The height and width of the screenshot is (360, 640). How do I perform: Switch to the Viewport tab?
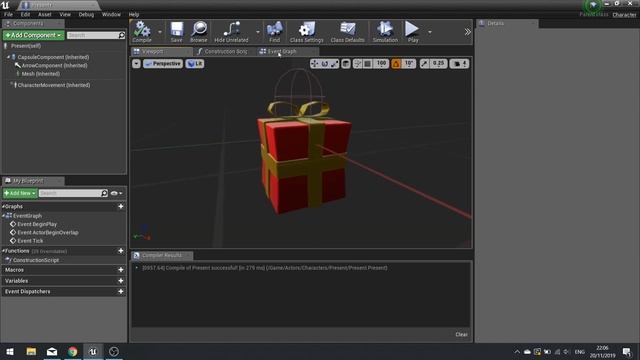point(162,51)
